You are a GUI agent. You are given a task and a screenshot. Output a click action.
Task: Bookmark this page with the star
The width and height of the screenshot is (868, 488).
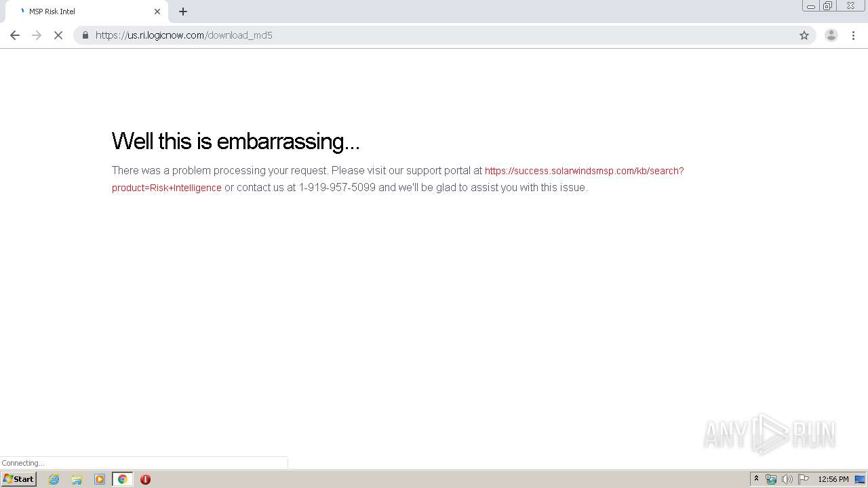pos(804,35)
